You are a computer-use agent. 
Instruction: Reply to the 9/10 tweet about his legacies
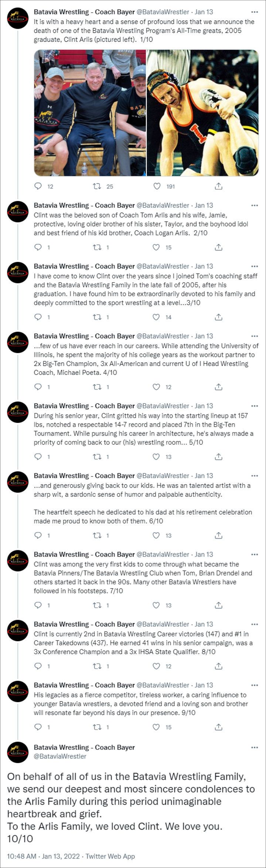[38, 727]
